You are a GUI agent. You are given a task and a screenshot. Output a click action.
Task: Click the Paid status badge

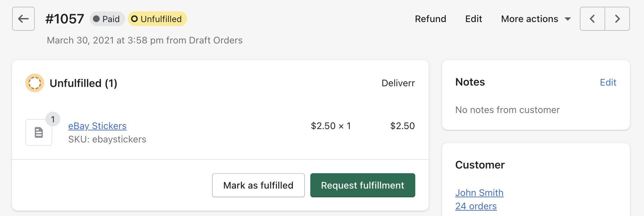(107, 19)
